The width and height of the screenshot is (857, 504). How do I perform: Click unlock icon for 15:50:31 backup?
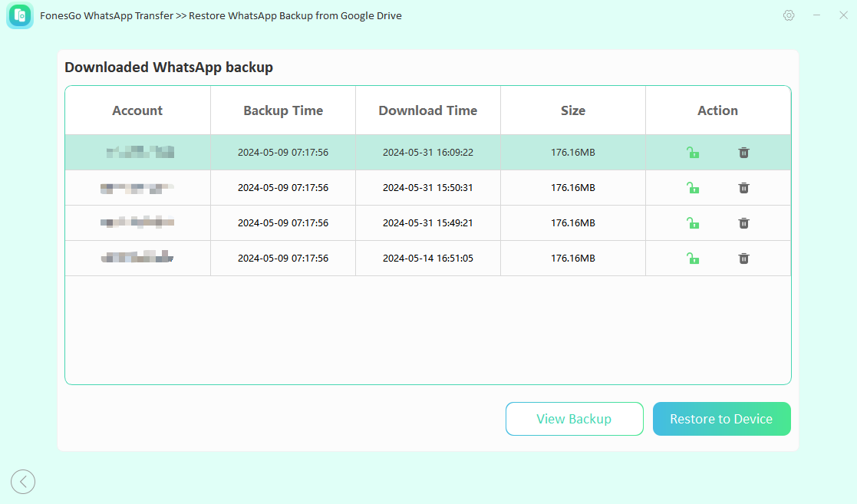pos(693,188)
